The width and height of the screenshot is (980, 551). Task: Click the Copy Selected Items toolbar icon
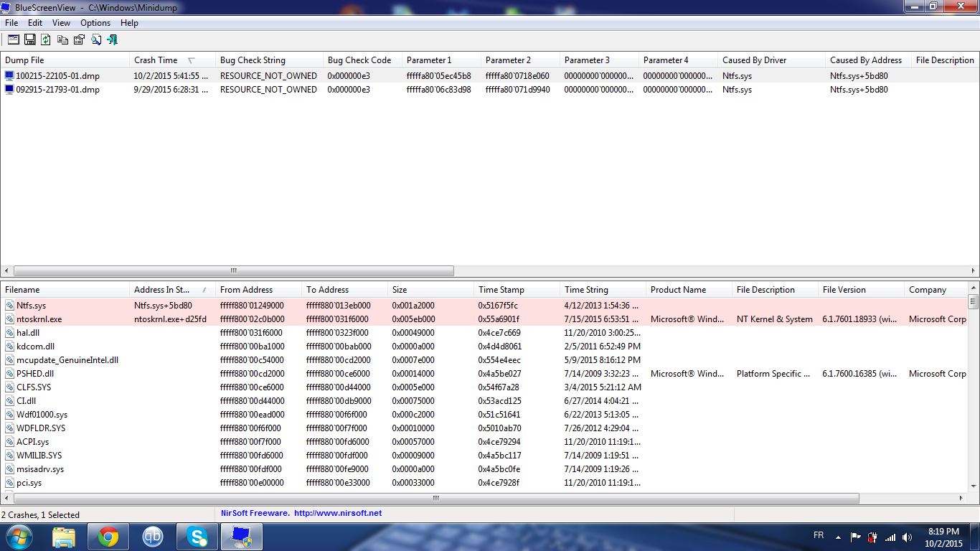(x=62, y=39)
